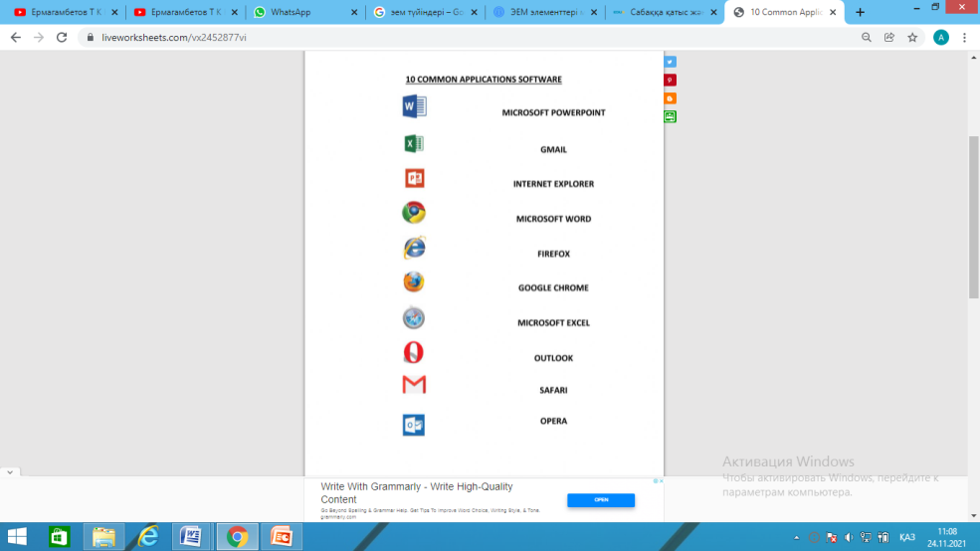Click the Excel icon in worksheet
This screenshot has width=980, height=551.
pyautogui.click(x=414, y=143)
